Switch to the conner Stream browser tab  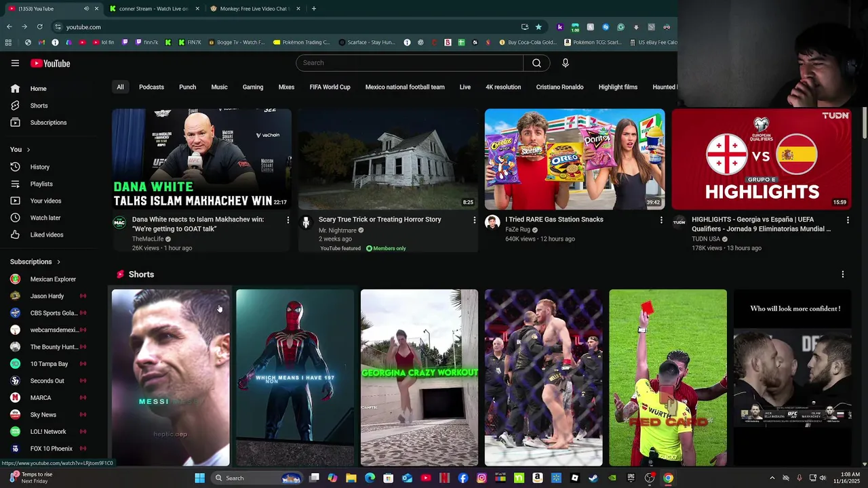[153, 9]
